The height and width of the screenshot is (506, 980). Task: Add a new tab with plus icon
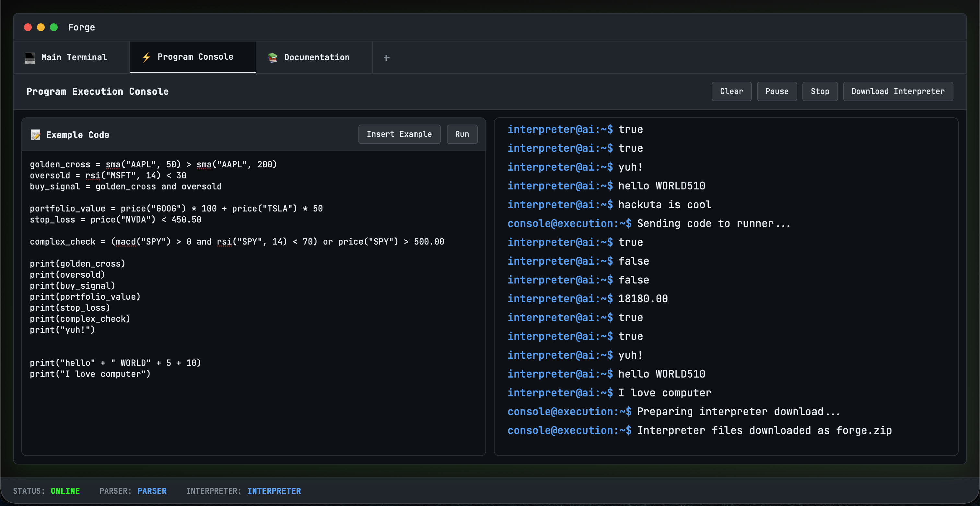[x=386, y=57]
